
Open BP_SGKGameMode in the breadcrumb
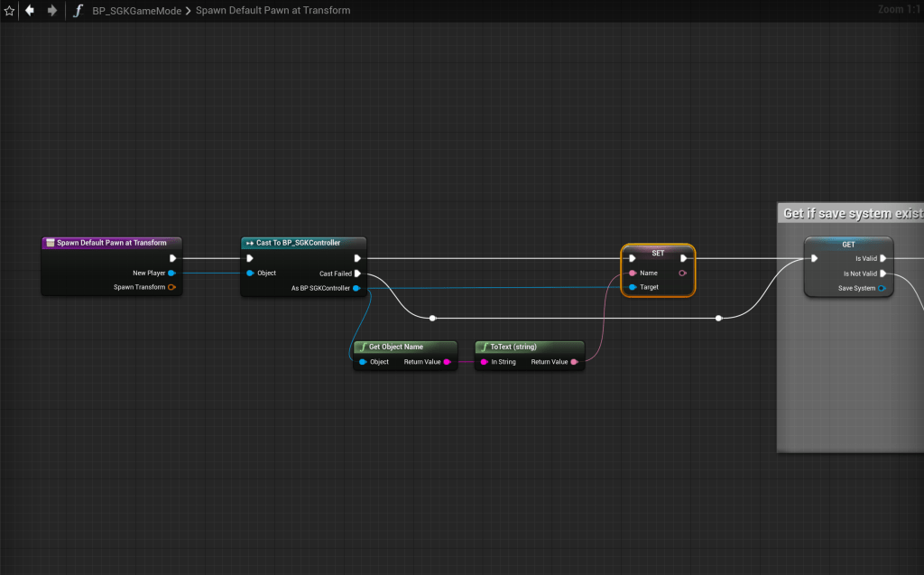tap(134, 11)
